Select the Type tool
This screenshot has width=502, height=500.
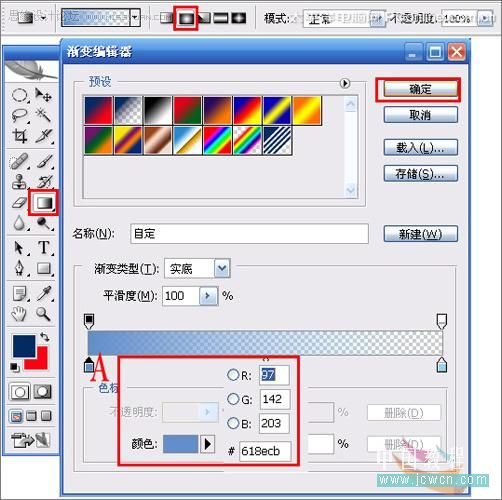[43, 248]
